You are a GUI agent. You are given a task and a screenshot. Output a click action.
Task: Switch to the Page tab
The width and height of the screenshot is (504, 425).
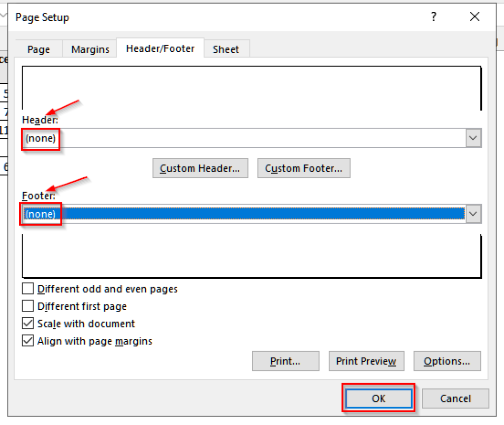tap(38, 49)
